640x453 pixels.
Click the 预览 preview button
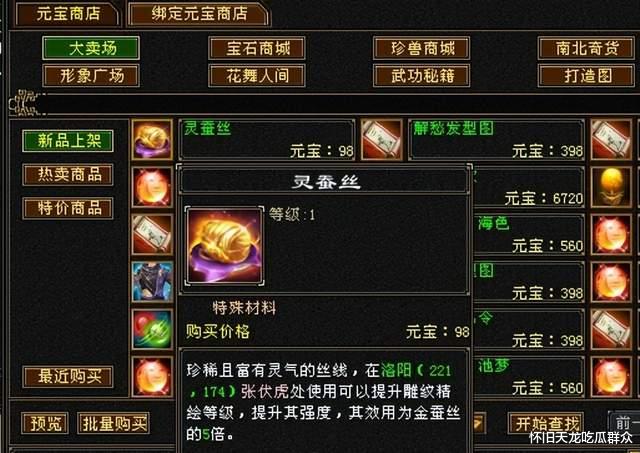click(x=45, y=423)
